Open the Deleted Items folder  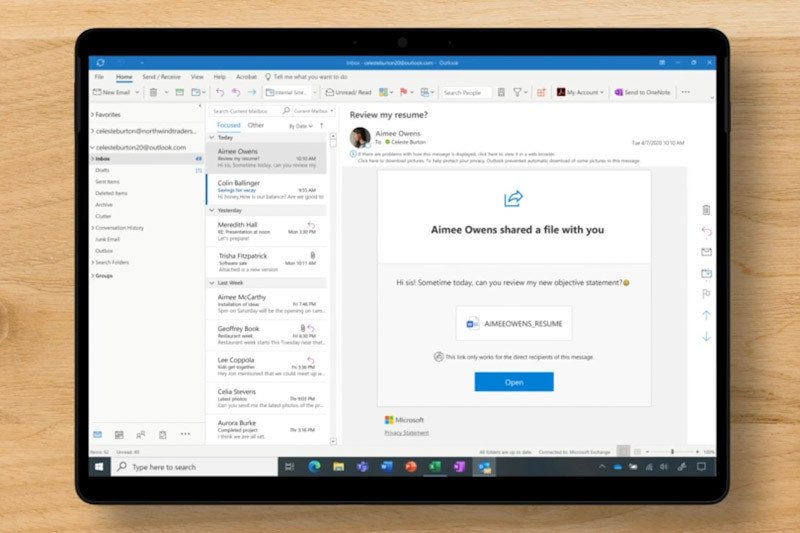pyautogui.click(x=111, y=193)
